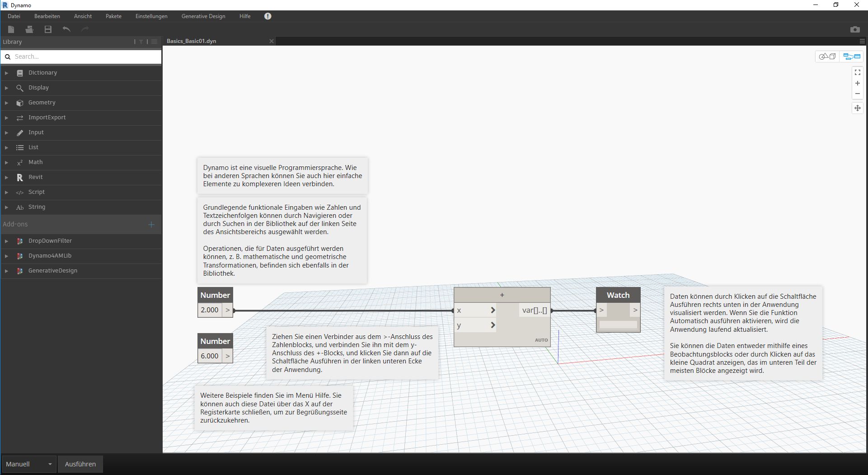Open the Pakete menu
The image size is (868, 475).
pyautogui.click(x=113, y=16)
